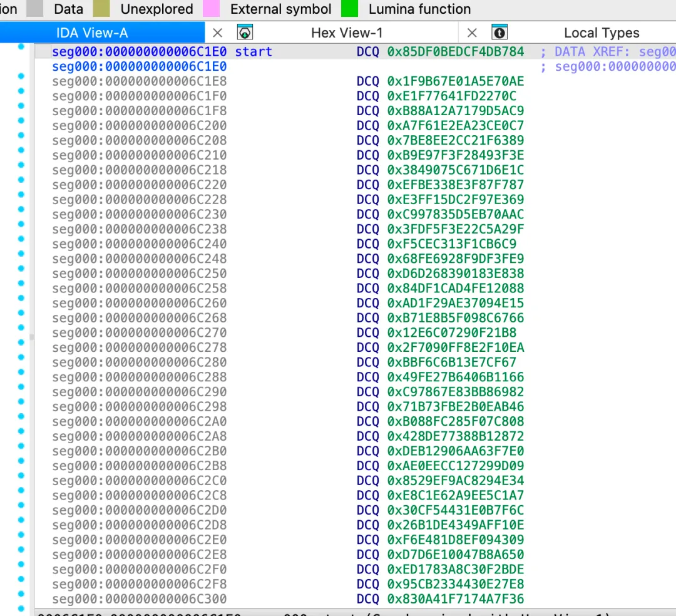Select value 0xAE0EECC127299D09
The width and height of the screenshot is (676, 616).
tap(455, 466)
